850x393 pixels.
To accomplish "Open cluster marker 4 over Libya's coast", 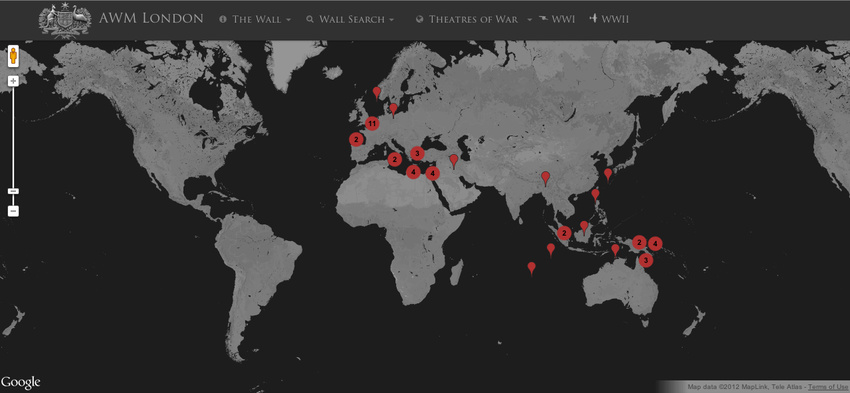I will (x=413, y=172).
